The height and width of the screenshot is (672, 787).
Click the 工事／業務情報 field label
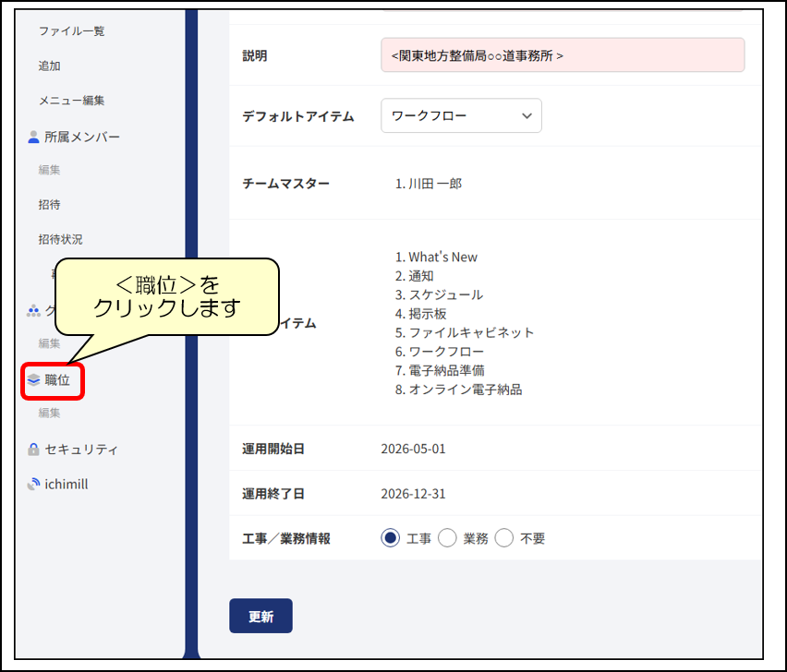click(286, 538)
